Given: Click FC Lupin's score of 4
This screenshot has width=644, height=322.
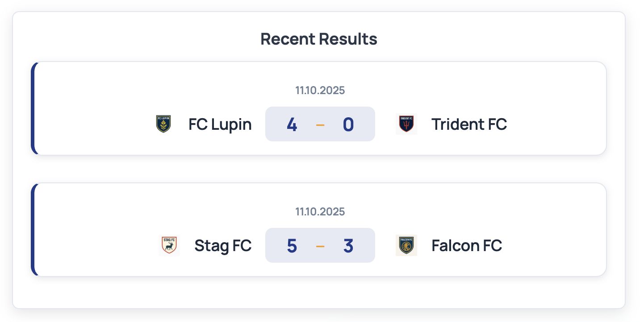Looking at the screenshot, I should point(292,124).
